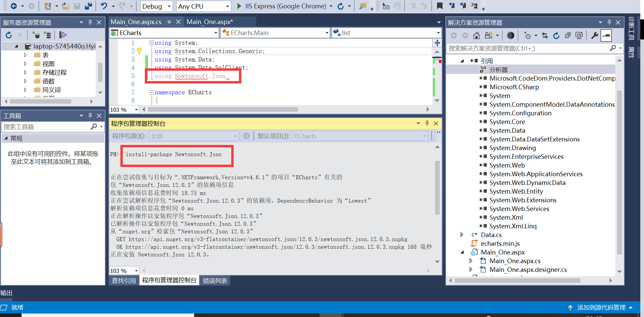Click the Save icon in the main toolbar
The height and width of the screenshot is (317, 644).
pos(77,6)
